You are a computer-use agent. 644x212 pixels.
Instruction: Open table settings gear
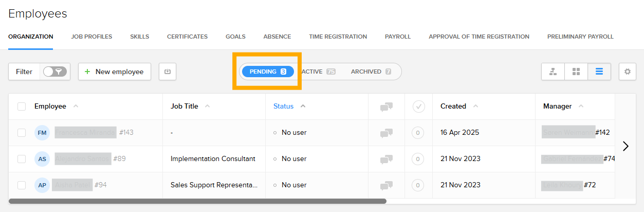coord(627,72)
